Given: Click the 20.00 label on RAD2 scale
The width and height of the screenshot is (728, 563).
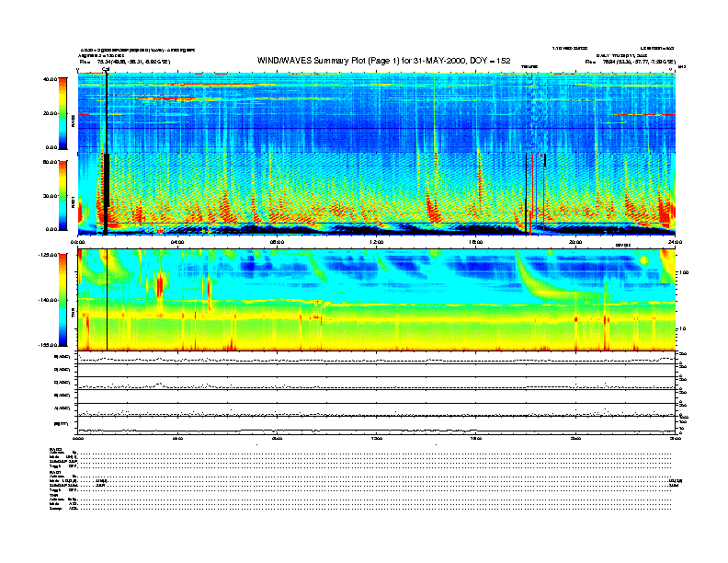Looking at the screenshot, I should pos(50,113).
